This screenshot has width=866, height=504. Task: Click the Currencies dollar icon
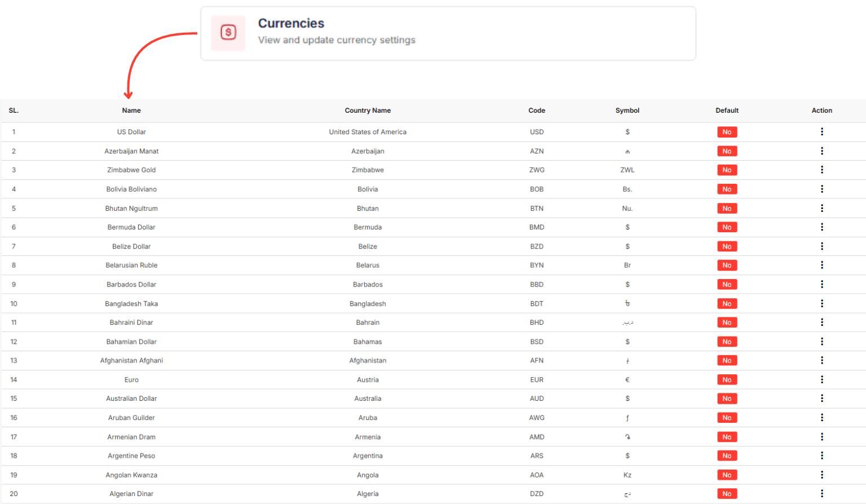coord(228,33)
